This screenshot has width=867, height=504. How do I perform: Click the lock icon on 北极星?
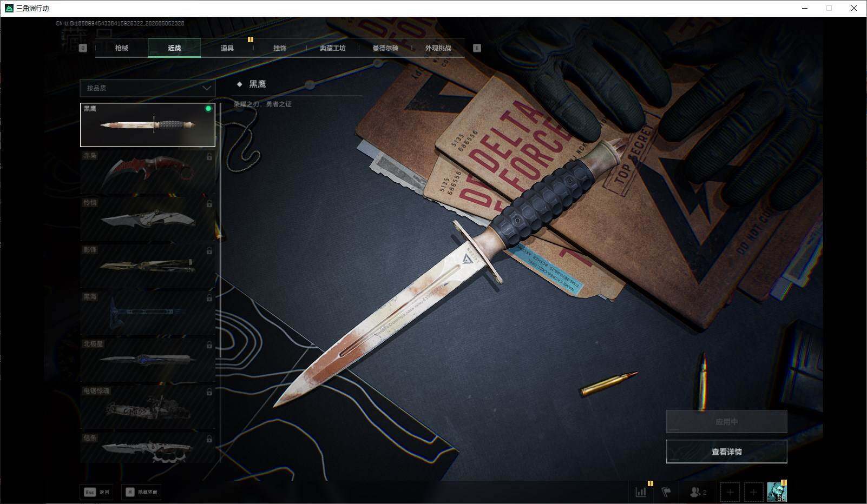tap(209, 345)
